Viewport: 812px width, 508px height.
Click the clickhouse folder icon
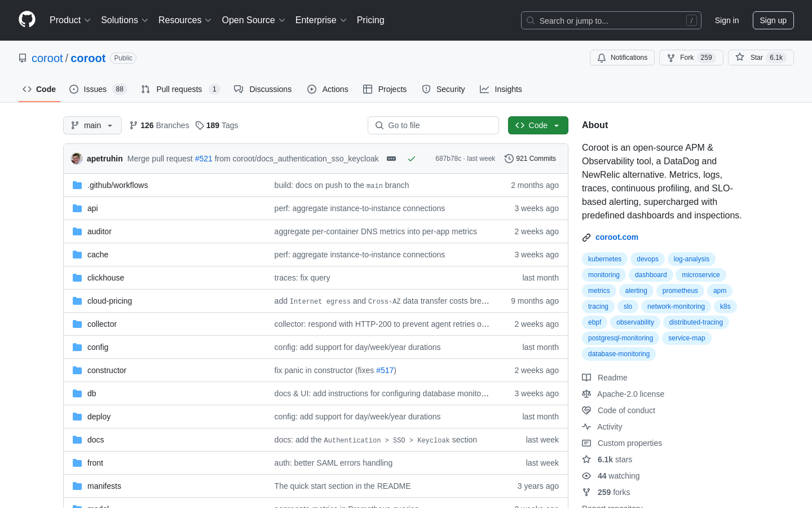[x=77, y=278]
